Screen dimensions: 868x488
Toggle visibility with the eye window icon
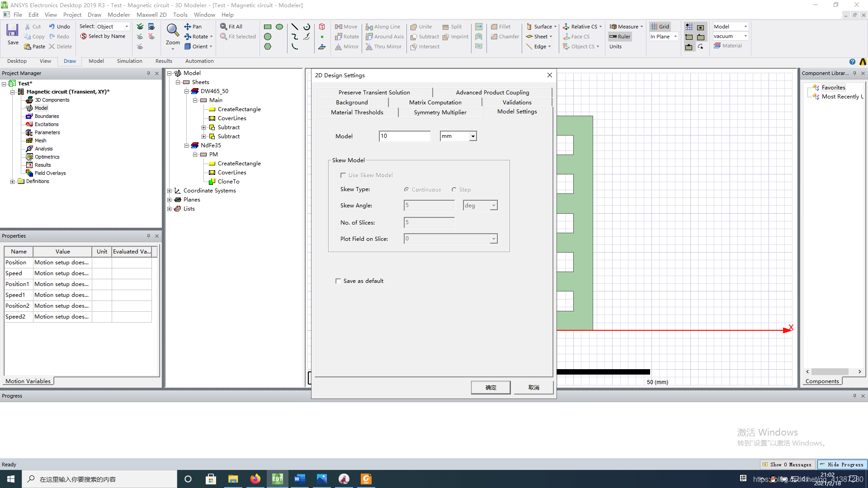(x=151, y=27)
